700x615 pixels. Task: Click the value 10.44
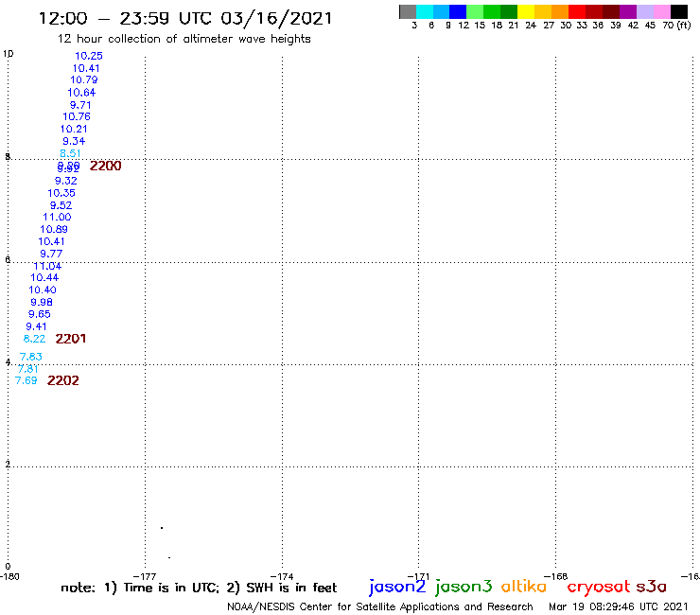coord(44,277)
